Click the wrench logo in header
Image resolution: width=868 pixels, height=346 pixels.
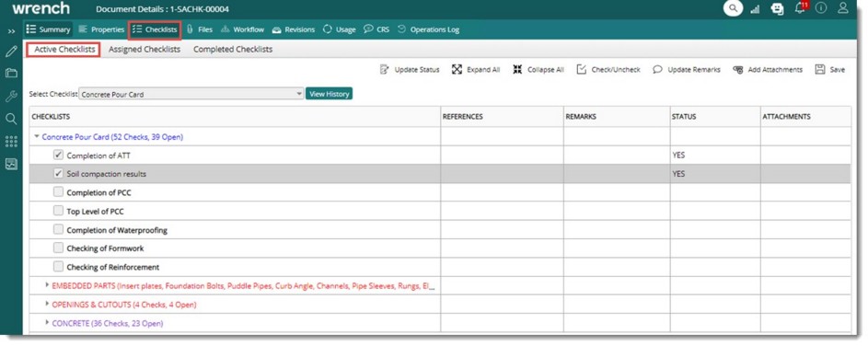(41, 8)
